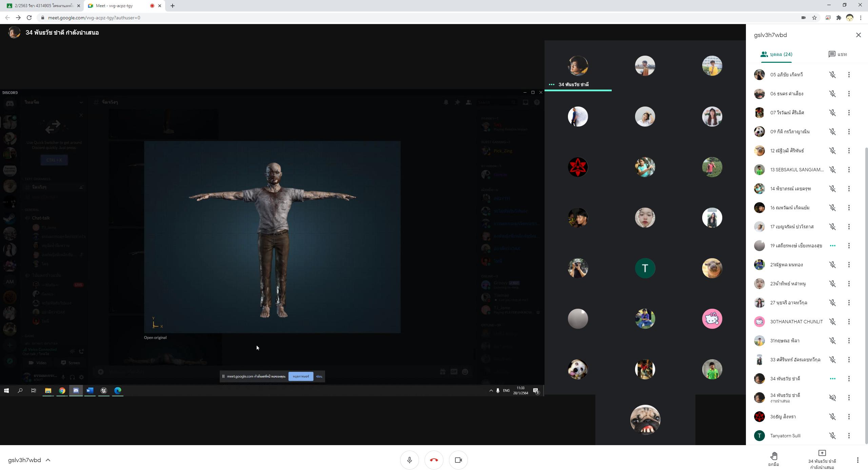Screen dimensions: 868x475
Task: Open the presentation status button for 34 พันธวัช ขำดี
Action: coord(822,460)
